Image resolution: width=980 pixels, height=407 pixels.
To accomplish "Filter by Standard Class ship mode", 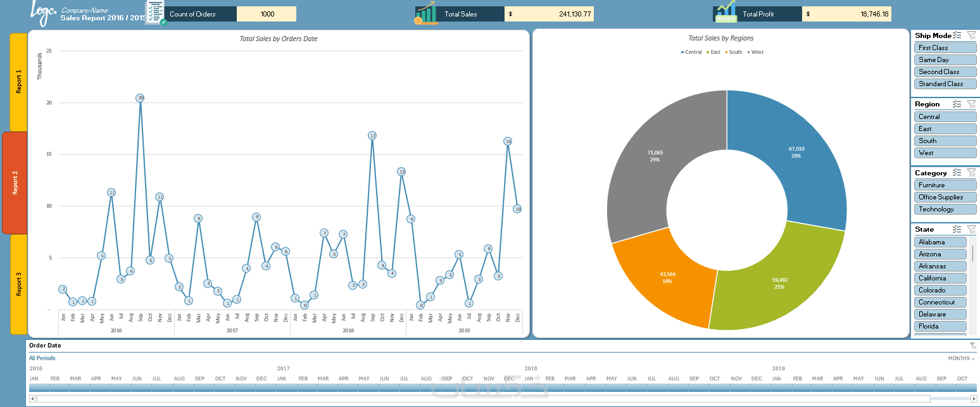I will 945,84.
